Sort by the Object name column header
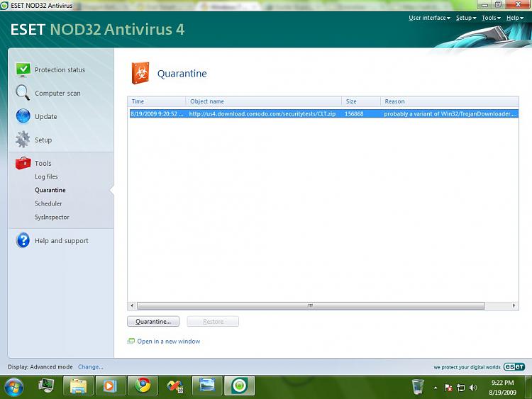The width and height of the screenshot is (532, 399). [x=264, y=101]
